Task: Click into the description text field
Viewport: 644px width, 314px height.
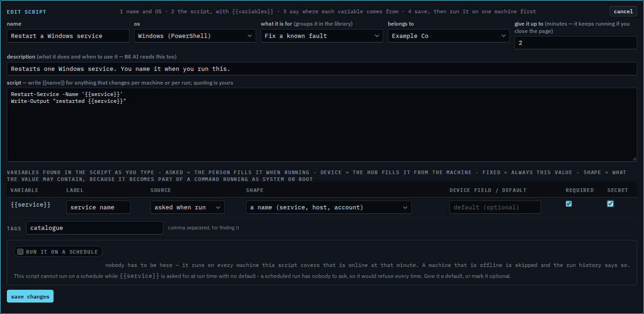Action: [322, 69]
